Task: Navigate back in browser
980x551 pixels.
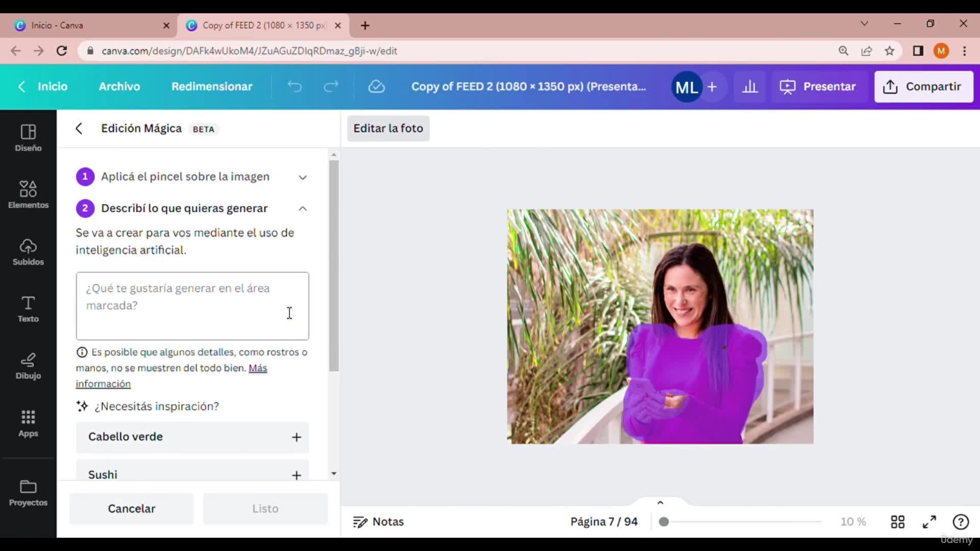Action: pyautogui.click(x=16, y=51)
